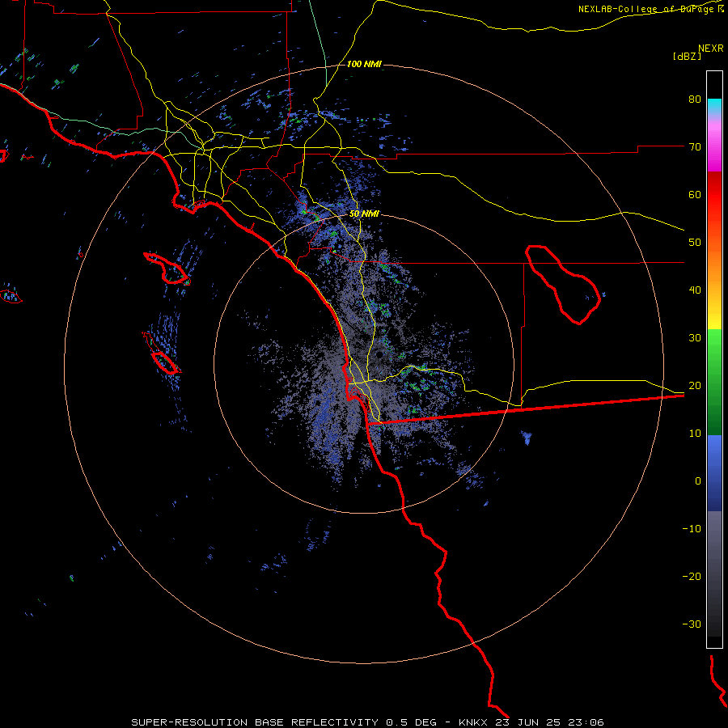The height and width of the screenshot is (728, 728).
Task: Click the 30 value on dBZ scale
Action: click(x=695, y=338)
